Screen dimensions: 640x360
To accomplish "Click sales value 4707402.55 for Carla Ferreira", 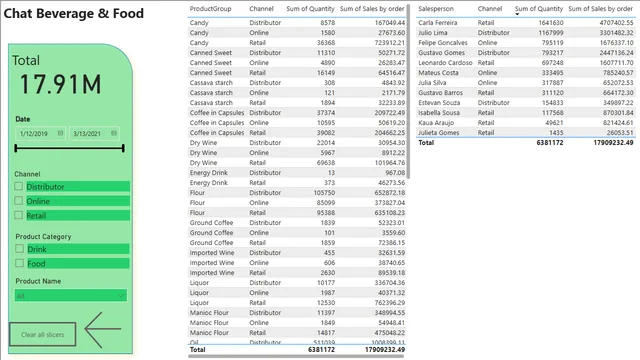I will click(616, 23).
